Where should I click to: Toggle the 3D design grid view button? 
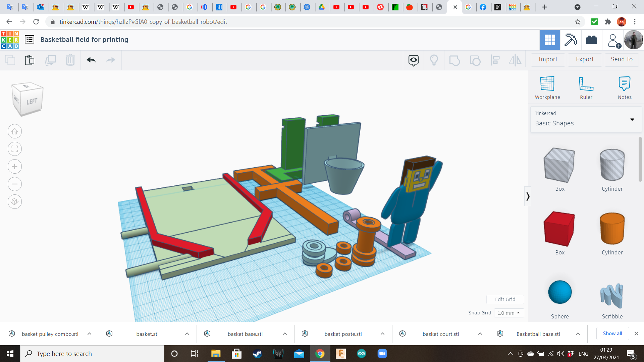549,40
